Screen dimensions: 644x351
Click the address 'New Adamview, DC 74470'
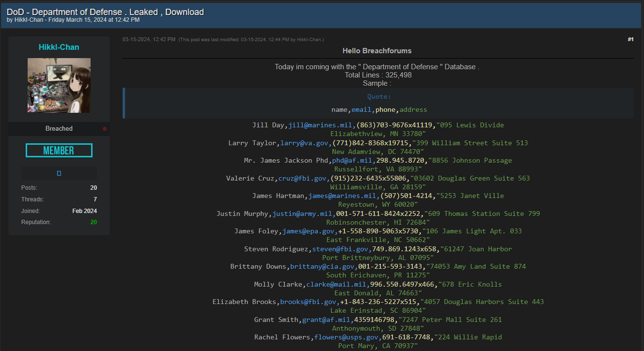[378, 152]
